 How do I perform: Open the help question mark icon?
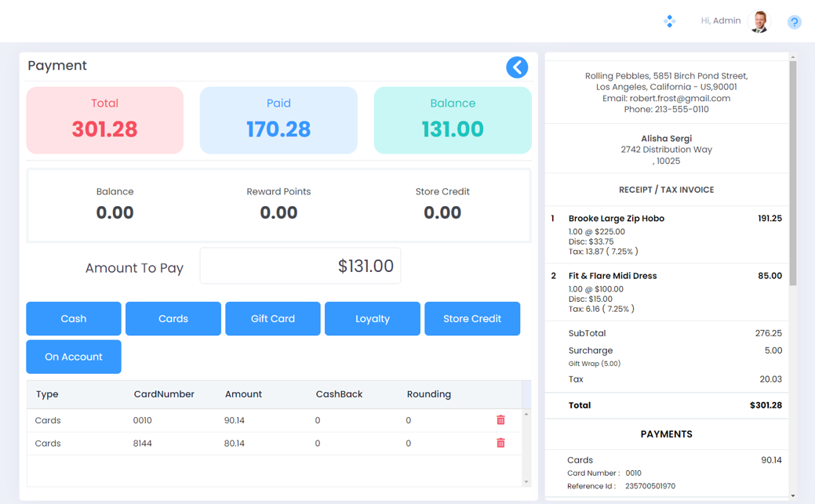coord(794,22)
